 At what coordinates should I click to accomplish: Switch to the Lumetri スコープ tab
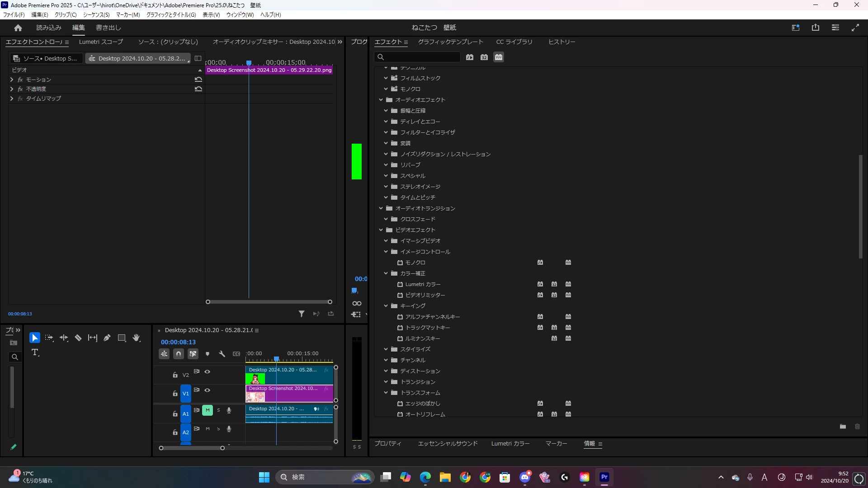click(101, 42)
